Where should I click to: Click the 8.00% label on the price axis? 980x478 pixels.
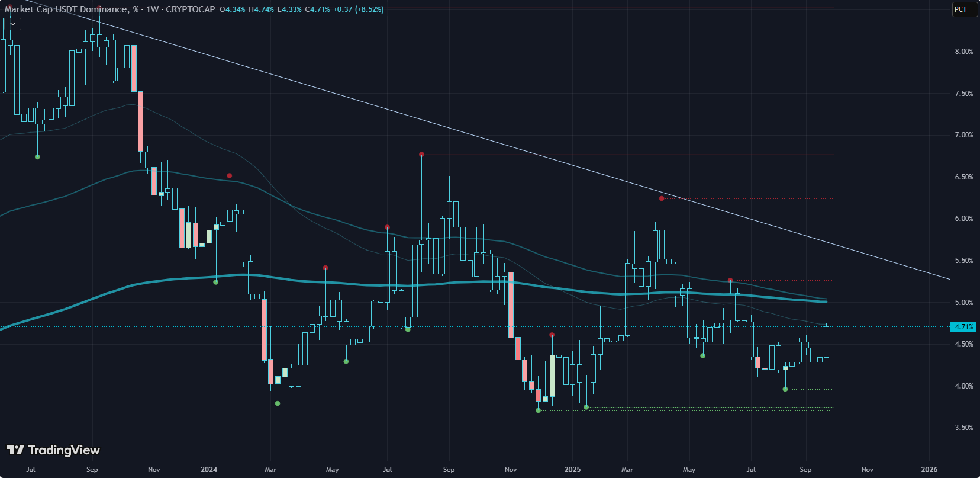click(x=963, y=52)
